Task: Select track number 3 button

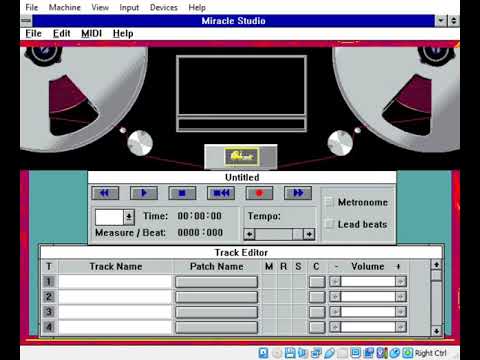Action: click(x=49, y=312)
